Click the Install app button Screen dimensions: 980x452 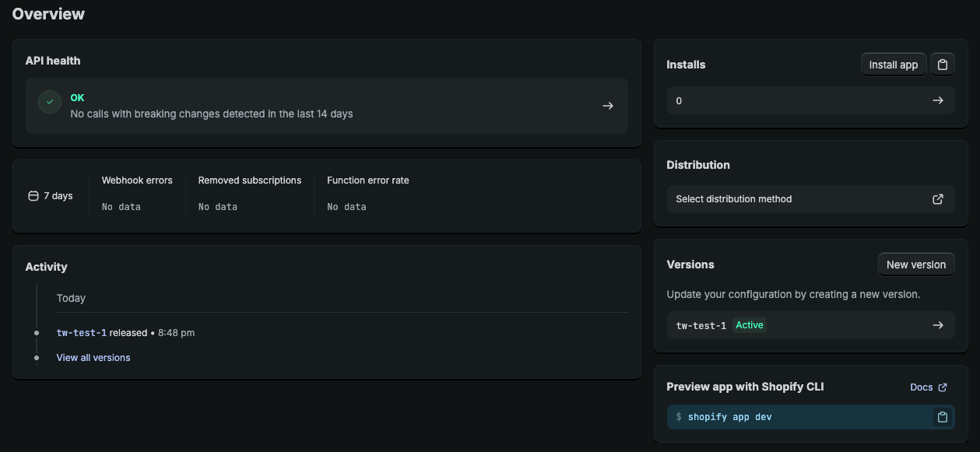click(893, 65)
